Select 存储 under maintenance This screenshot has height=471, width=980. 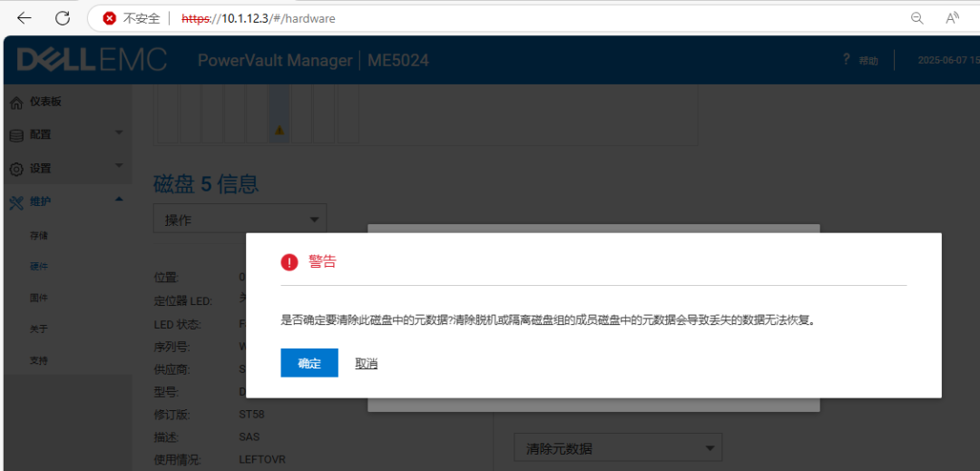coord(39,236)
